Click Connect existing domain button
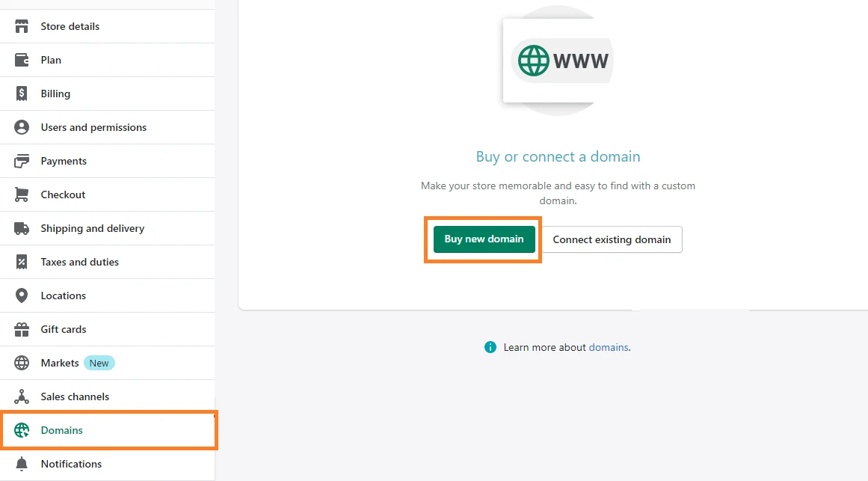Image resolution: width=868 pixels, height=481 pixels. pos(612,239)
